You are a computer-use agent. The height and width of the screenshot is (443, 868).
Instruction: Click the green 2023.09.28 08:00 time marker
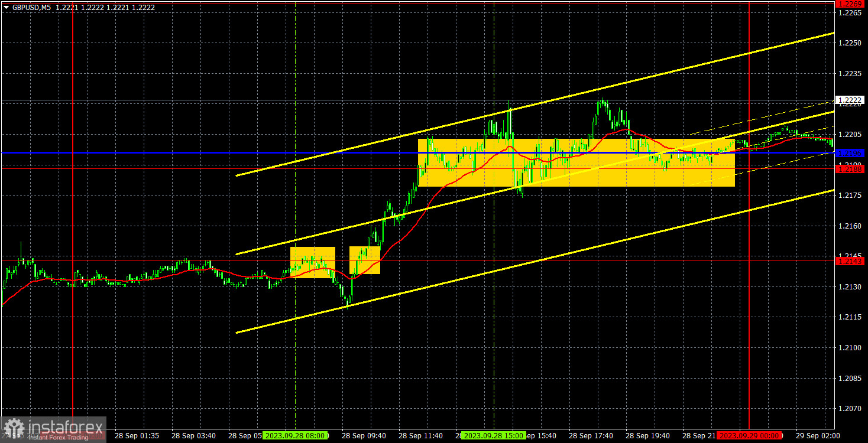295,435
